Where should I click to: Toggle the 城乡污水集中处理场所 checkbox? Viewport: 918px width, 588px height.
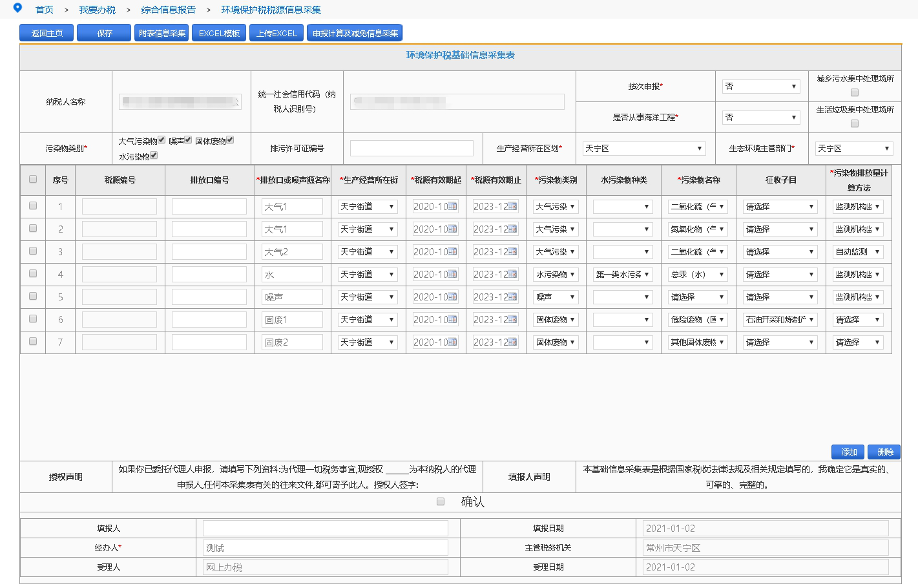coord(855,92)
